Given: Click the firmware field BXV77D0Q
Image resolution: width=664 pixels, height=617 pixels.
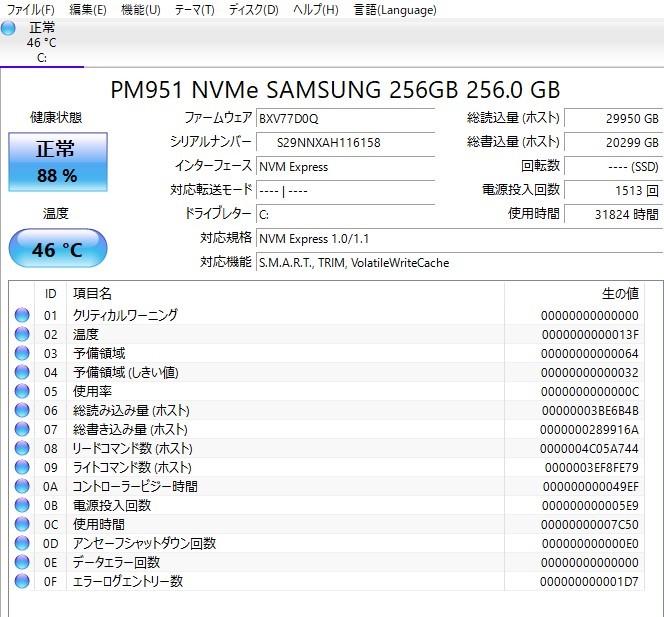Looking at the screenshot, I should point(345,118).
